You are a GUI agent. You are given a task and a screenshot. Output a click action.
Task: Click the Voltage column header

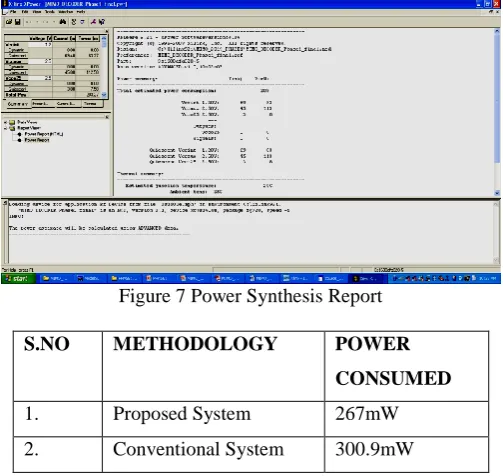click(40, 39)
